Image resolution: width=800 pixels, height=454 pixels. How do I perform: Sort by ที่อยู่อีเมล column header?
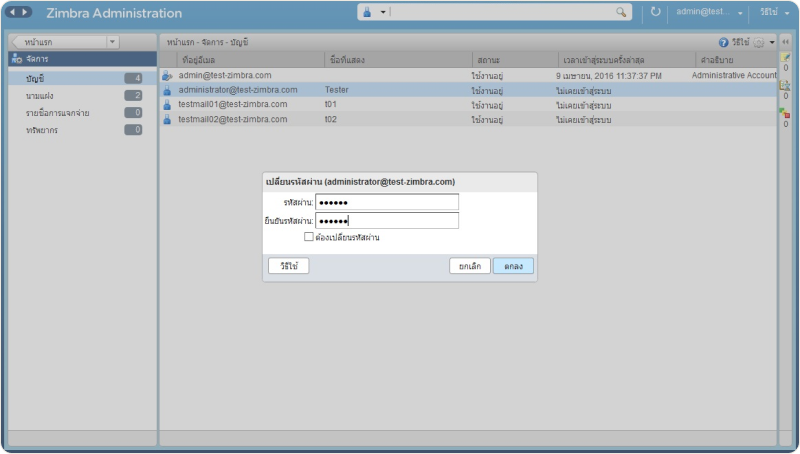click(x=251, y=60)
